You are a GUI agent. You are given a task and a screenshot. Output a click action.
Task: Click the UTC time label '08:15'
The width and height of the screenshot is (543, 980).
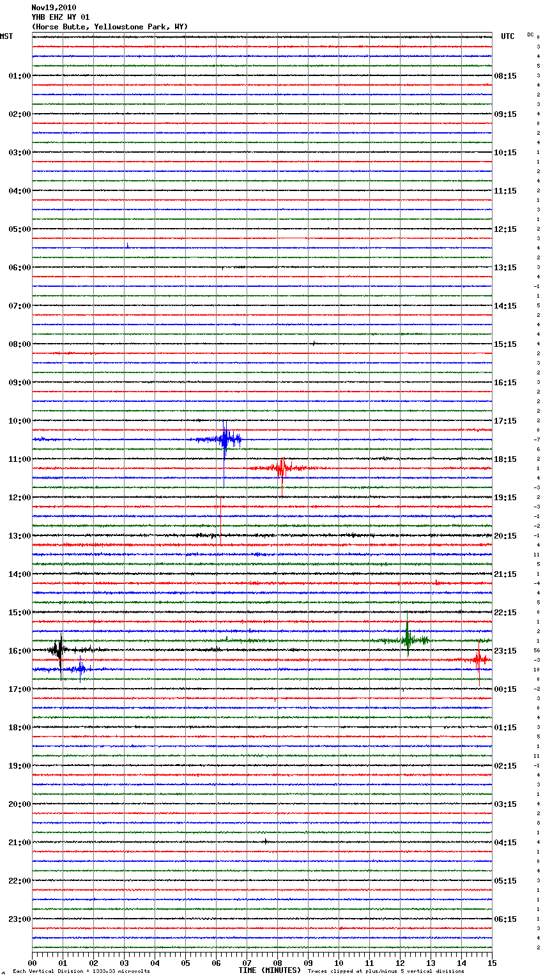pyautogui.click(x=505, y=76)
